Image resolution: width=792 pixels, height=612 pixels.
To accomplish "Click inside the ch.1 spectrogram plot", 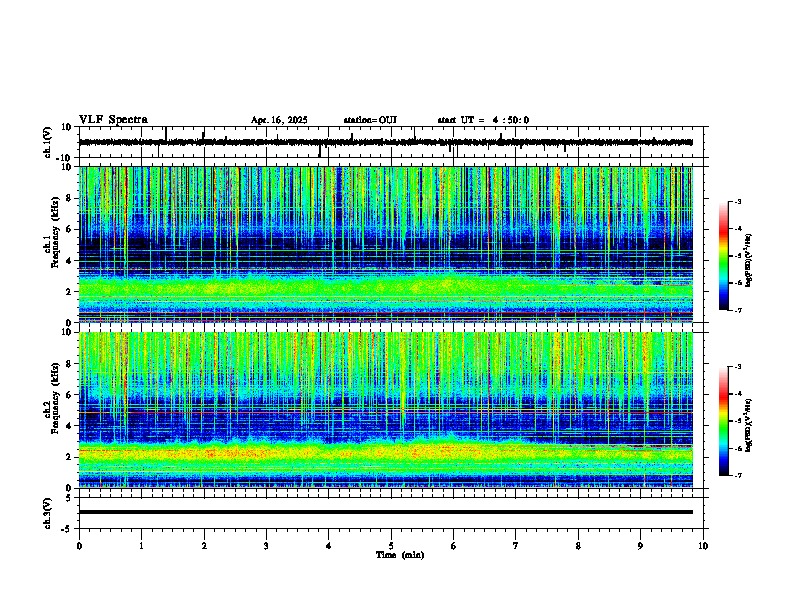I will [x=386, y=244].
